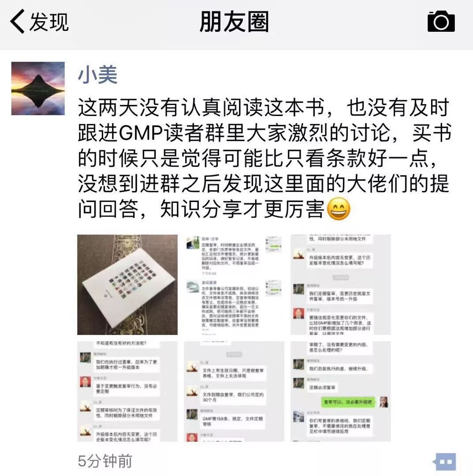
Task: Tap the smiling emoji in the post
Action: click(x=339, y=209)
